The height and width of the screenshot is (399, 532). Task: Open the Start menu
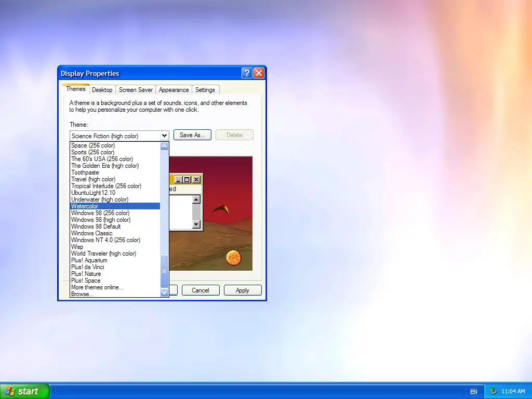(25, 391)
